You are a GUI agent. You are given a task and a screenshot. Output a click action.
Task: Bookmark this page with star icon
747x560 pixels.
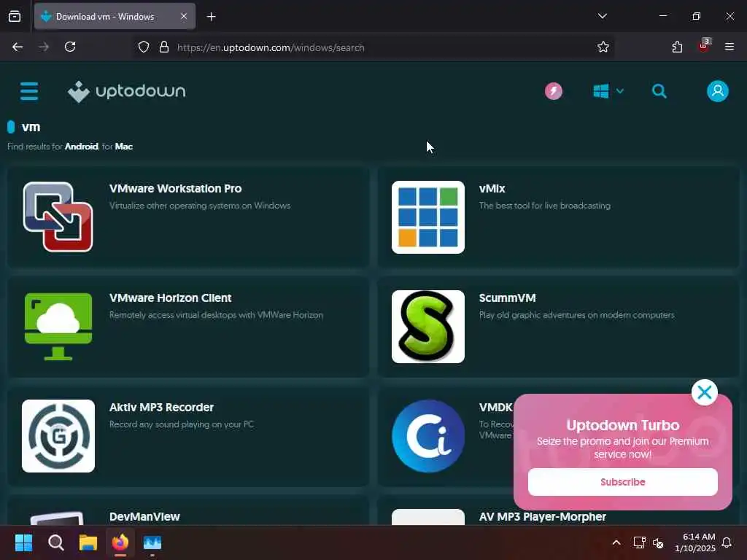(603, 47)
